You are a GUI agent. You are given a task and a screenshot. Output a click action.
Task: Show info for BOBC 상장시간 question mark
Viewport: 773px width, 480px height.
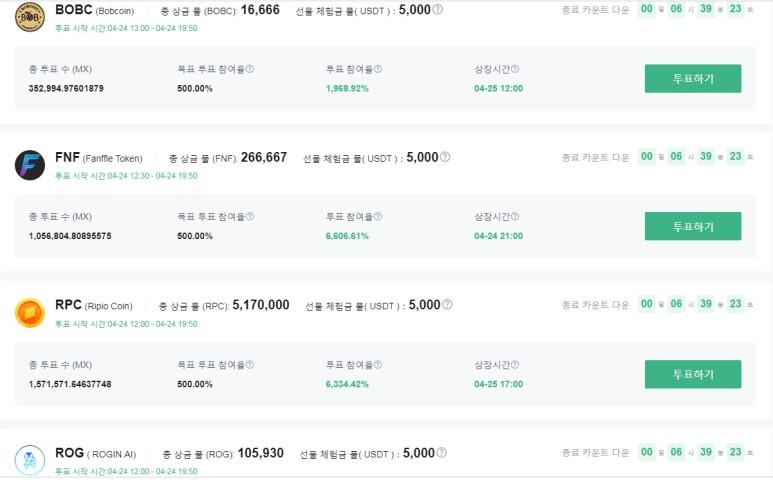515,69
